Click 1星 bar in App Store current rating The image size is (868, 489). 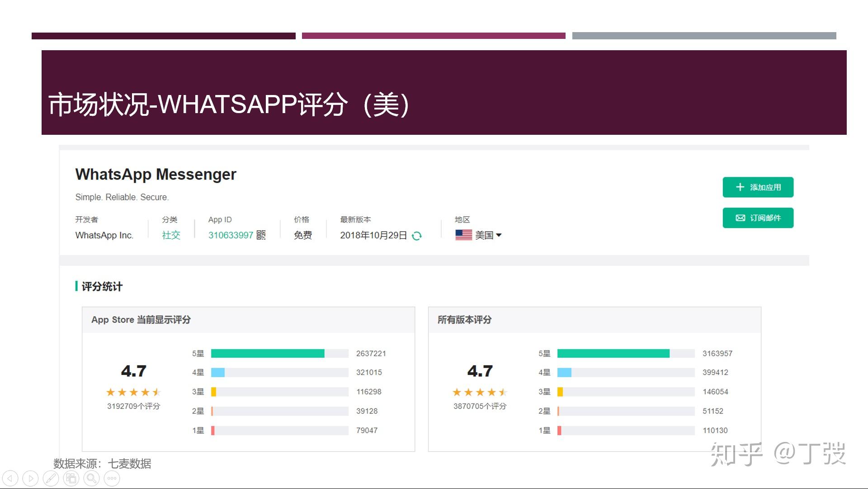(279, 430)
